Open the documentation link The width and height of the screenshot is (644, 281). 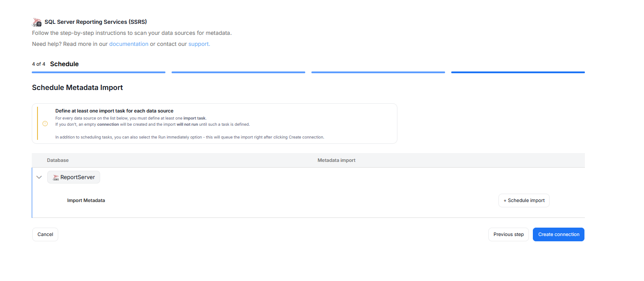point(128,44)
